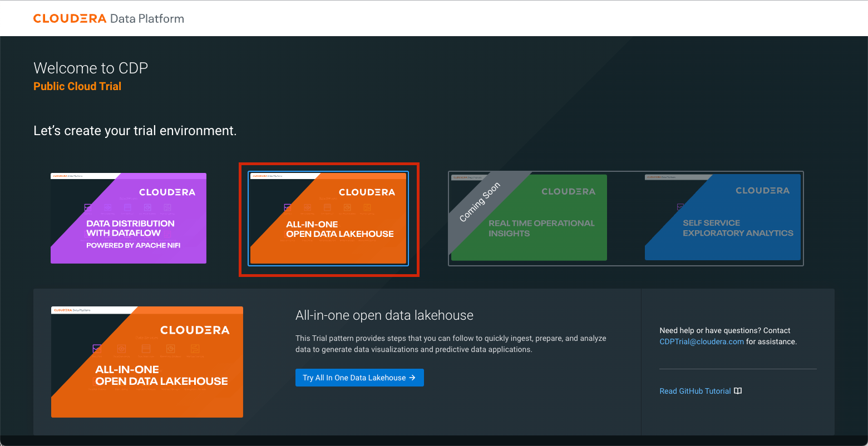Select Self Service Exploratory Analytics card

click(723, 217)
